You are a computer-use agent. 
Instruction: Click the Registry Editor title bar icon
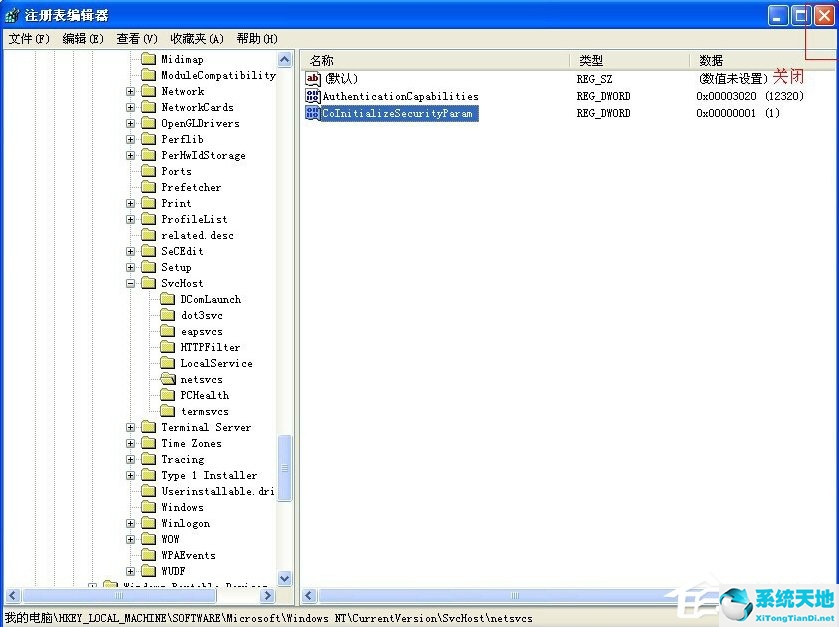12,15
